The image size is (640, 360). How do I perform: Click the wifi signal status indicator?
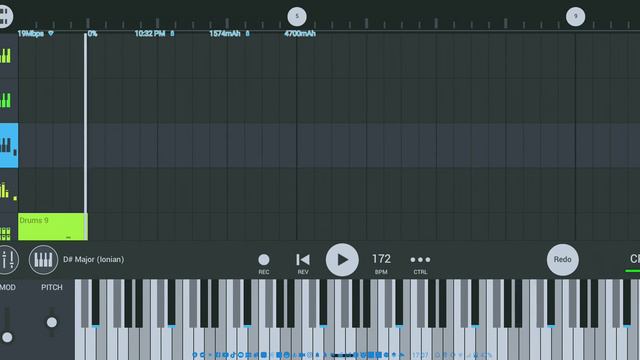pos(51,33)
